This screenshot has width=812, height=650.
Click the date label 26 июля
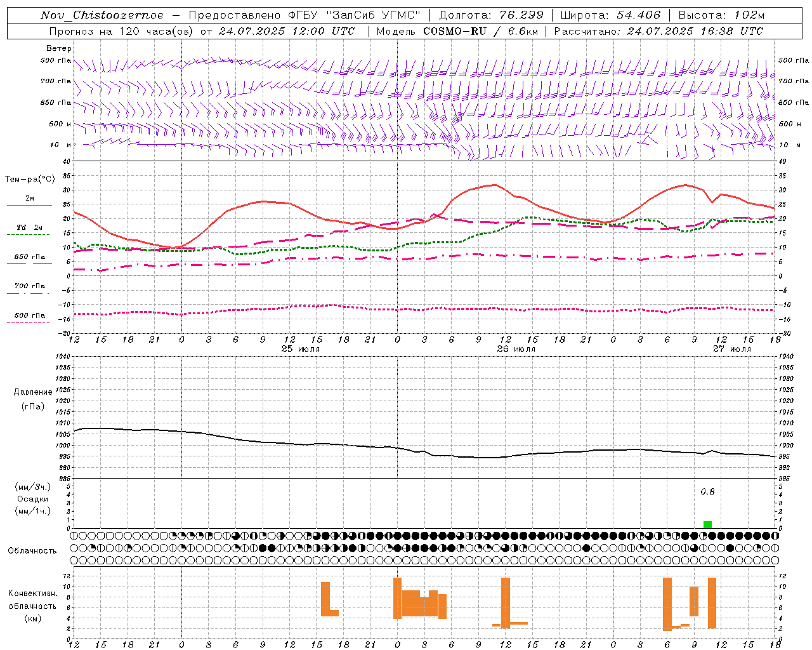click(516, 349)
